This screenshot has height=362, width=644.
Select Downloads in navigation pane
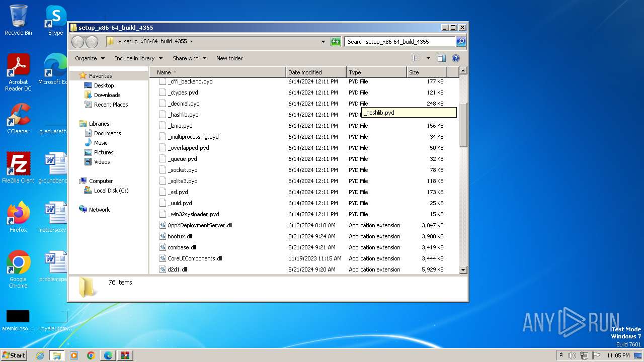107,95
